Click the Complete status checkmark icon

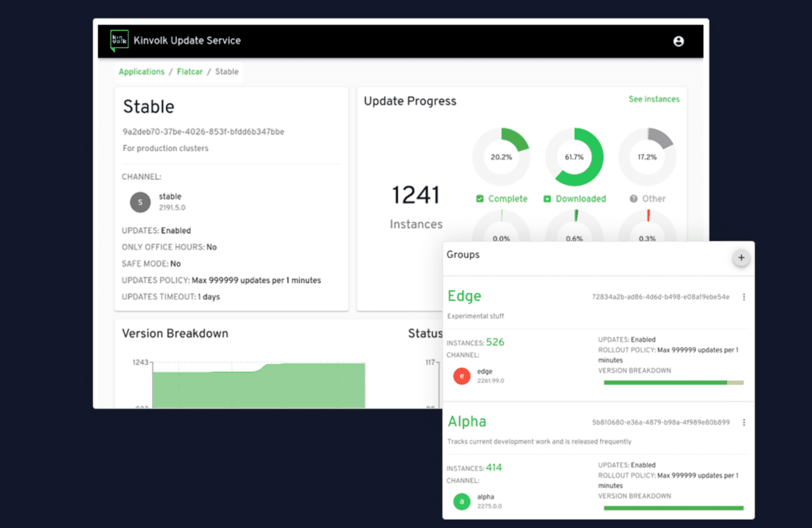(480, 199)
